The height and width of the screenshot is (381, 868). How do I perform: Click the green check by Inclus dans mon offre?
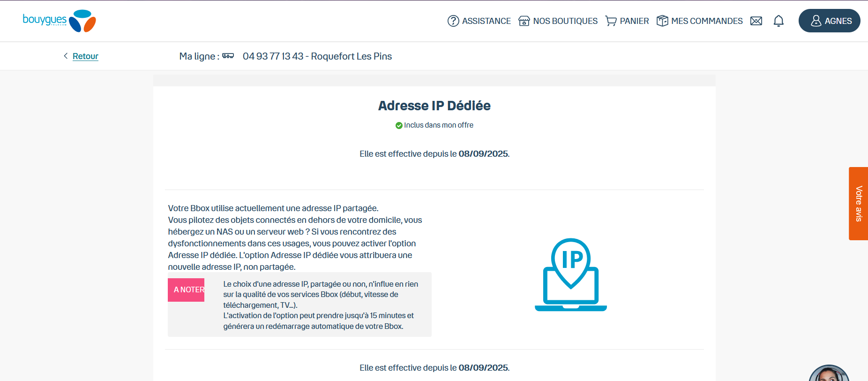pyautogui.click(x=399, y=125)
